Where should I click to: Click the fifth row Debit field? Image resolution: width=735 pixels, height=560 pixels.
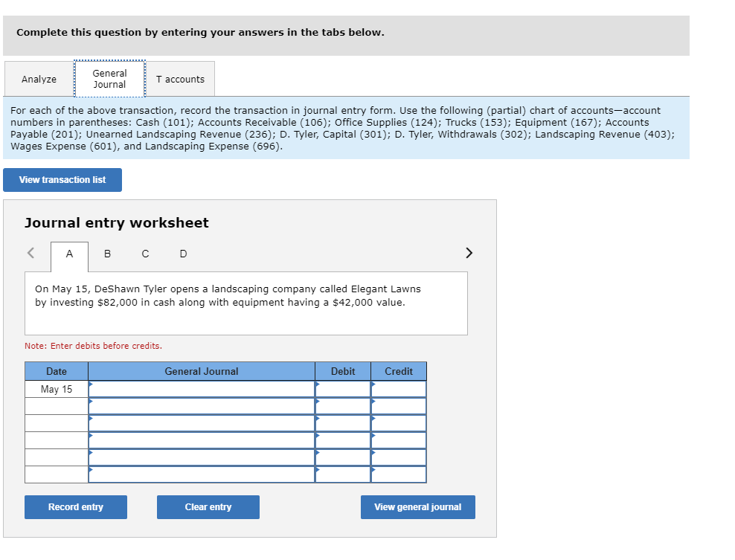click(343, 457)
